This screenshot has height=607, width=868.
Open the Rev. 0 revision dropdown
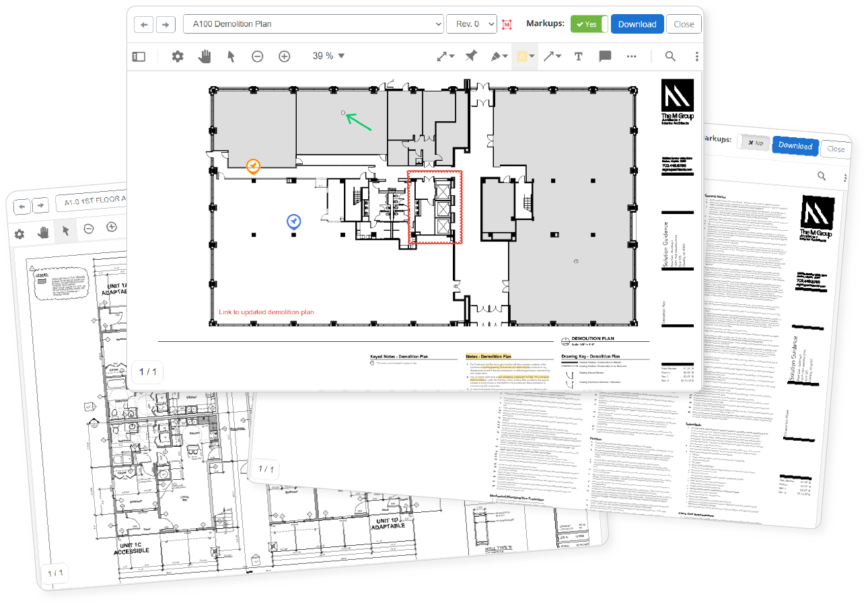472,24
